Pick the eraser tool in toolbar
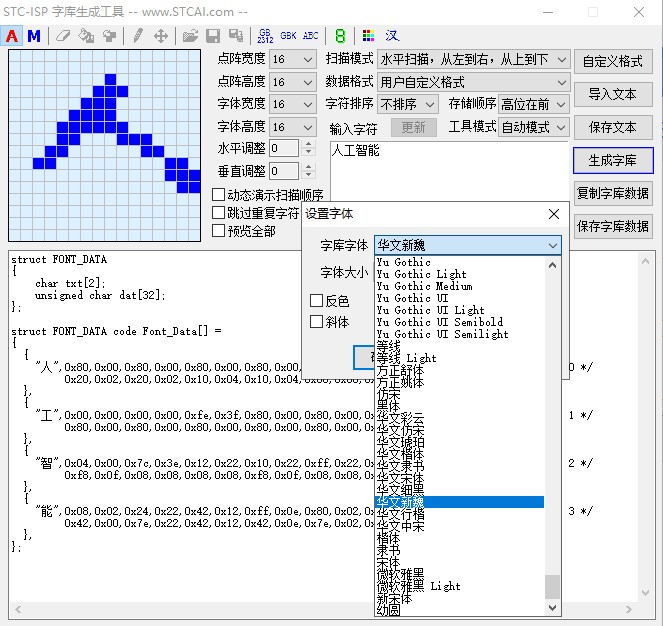This screenshot has height=626, width=663. pyautogui.click(x=63, y=36)
